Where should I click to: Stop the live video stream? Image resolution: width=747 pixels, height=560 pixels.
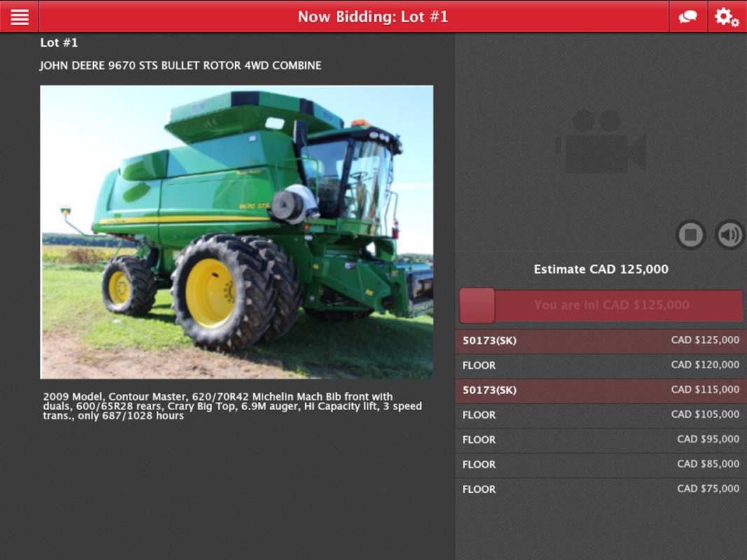(x=691, y=234)
